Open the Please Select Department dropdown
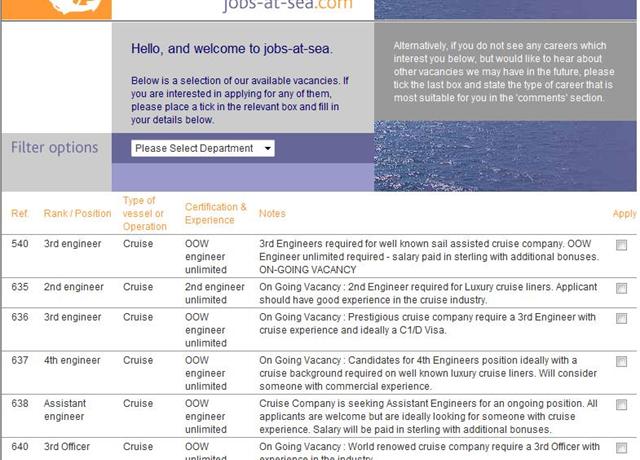The width and height of the screenshot is (640, 460). (203, 148)
